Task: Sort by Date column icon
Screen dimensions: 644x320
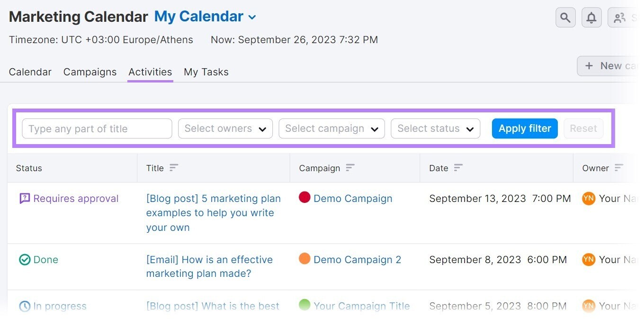Action: coord(458,168)
